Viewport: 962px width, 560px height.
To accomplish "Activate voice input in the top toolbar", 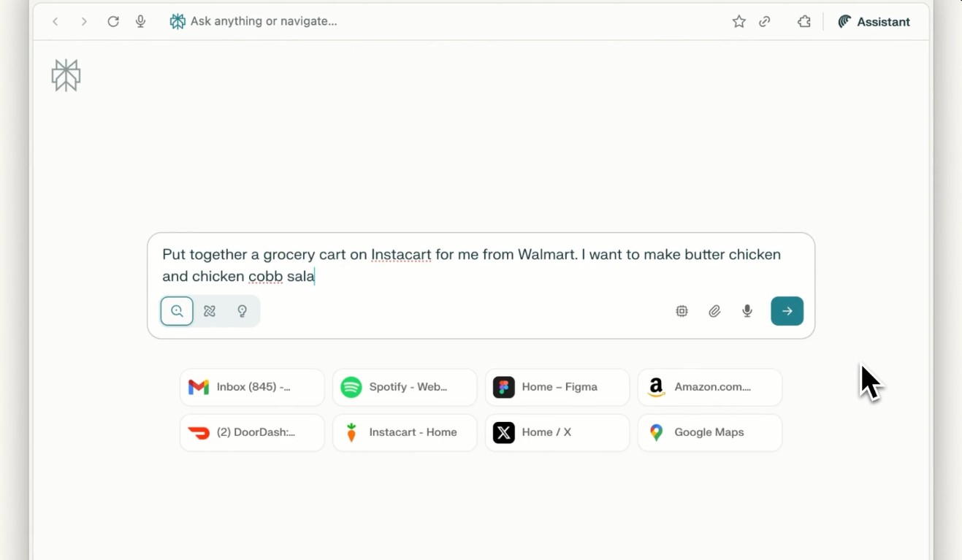I will click(x=141, y=22).
